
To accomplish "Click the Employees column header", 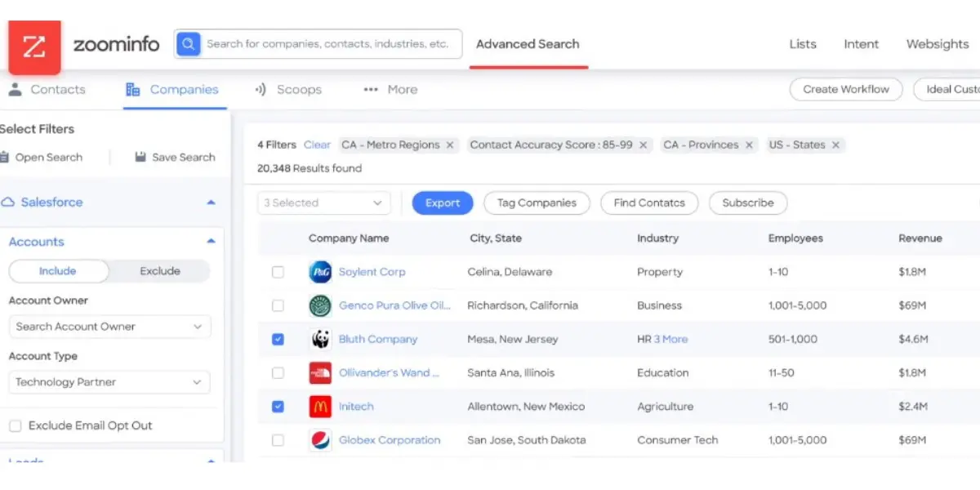I will click(x=795, y=238).
